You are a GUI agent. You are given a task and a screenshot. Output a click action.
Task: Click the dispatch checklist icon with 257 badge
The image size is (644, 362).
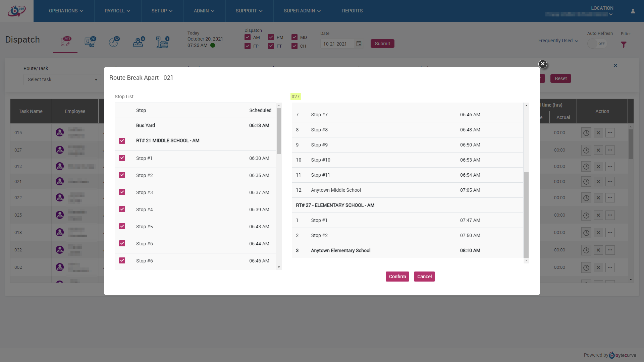pos(65,42)
